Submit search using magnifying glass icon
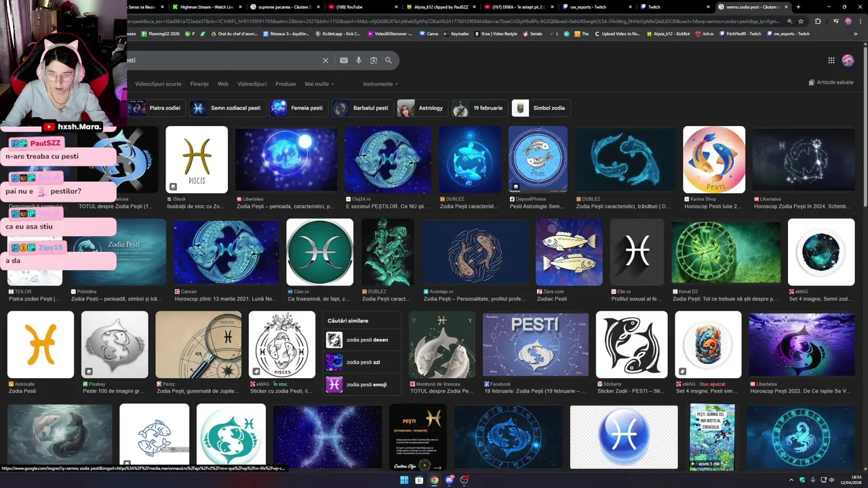 [x=389, y=60]
